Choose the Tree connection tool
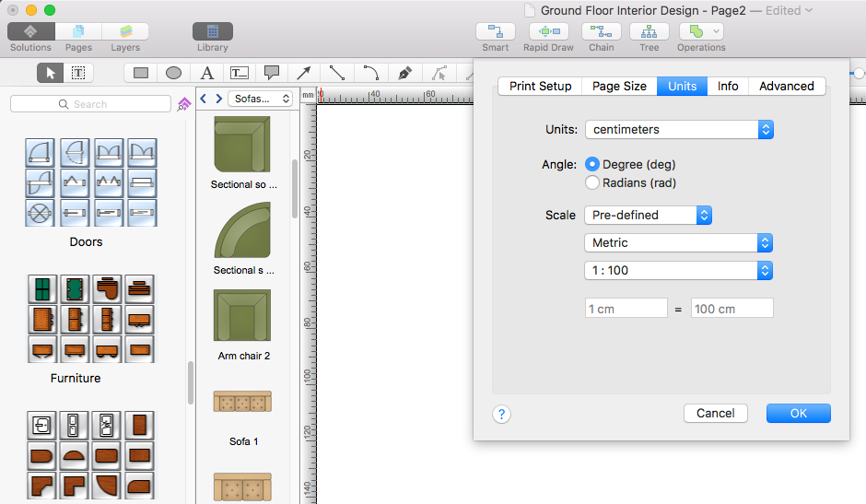 pyautogui.click(x=649, y=32)
